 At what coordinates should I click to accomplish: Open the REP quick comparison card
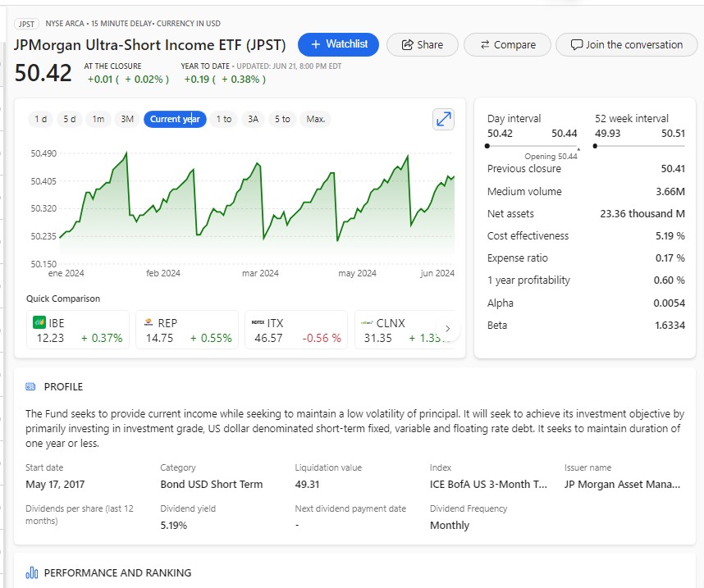point(187,330)
